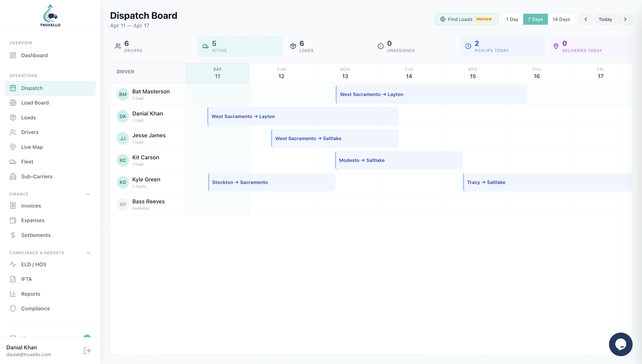Click the sign out icon beside Danial Khan
Viewport: 642px width, 364px height.
click(x=87, y=350)
